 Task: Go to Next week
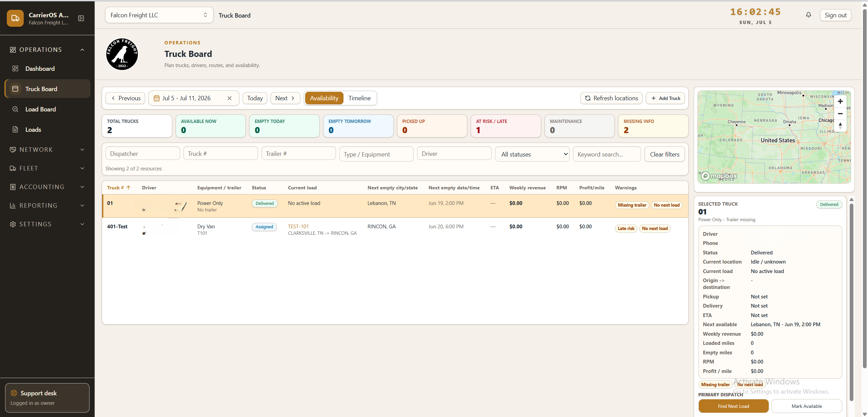tap(285, 98)
